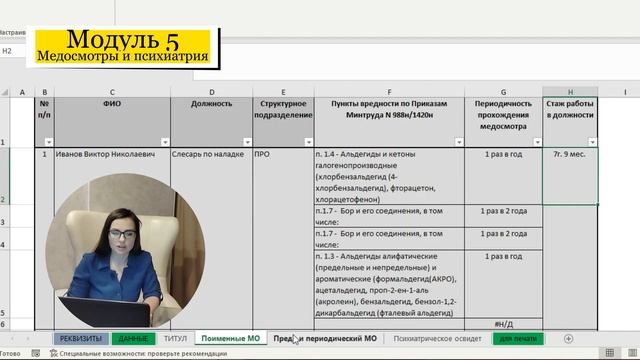640x360 pixels.
Task: Select cell Иванов Виктор Николаевич
Action: (x=112, y=154)
